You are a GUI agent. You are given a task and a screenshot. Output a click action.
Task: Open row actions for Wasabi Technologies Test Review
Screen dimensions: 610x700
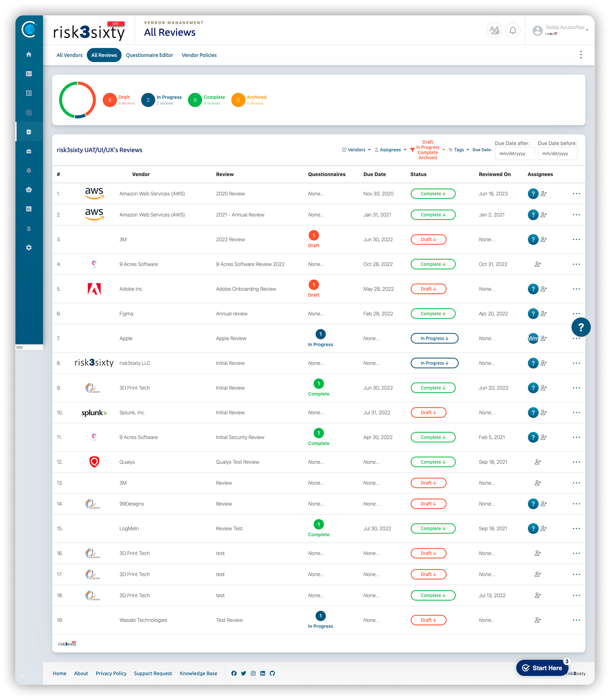(576, 620)
